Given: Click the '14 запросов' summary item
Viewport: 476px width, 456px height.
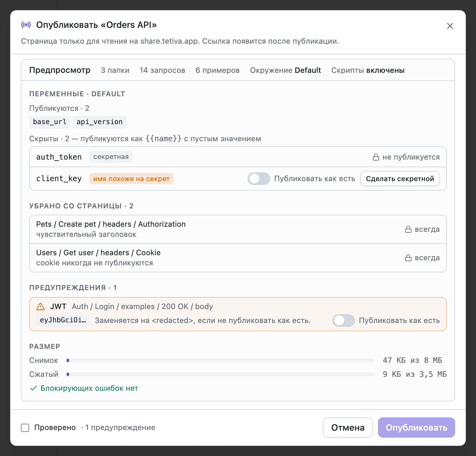Looking at the screenshot, I should [162, 70].
